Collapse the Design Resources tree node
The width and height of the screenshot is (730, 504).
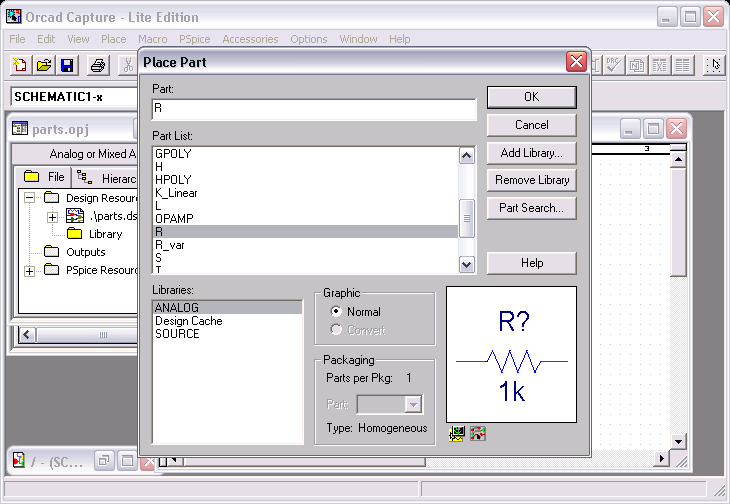tap(29, 198)
